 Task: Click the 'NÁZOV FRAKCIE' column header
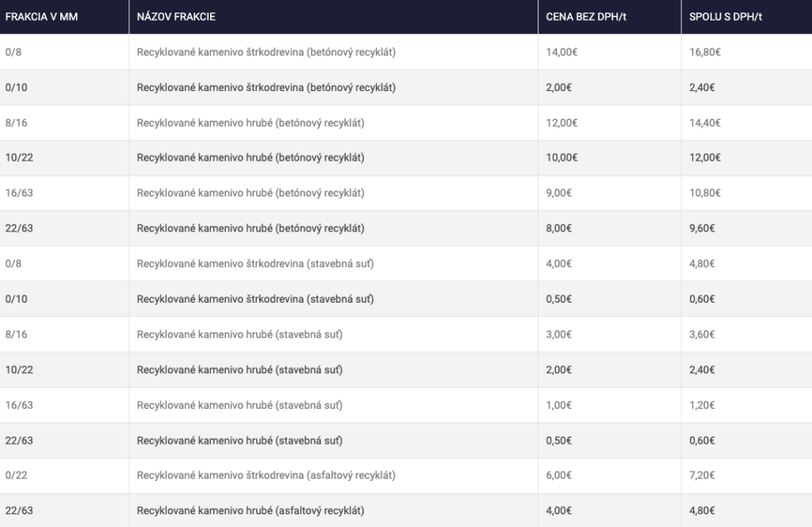pyautogui.click(x=334, y=17)
